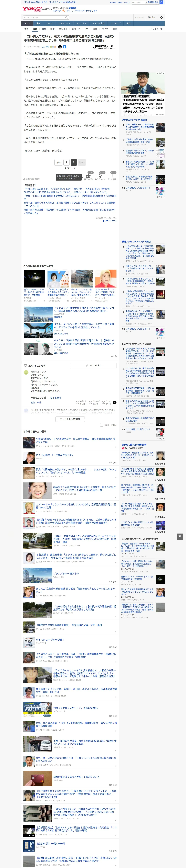Click the なるほど reaction icon on the comment
The width and height of the screenshot is (186, 868).
click(x=91, y=403)
